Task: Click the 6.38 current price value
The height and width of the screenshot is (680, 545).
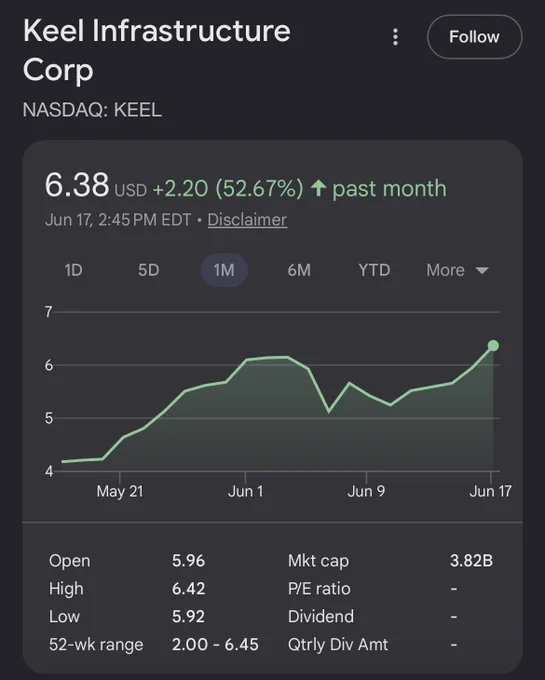Action: click(x=77, y=185)
